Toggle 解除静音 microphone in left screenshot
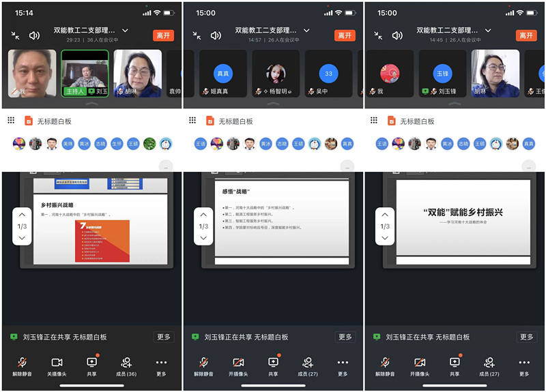The image size is (546, 392). tap(22, 363)
